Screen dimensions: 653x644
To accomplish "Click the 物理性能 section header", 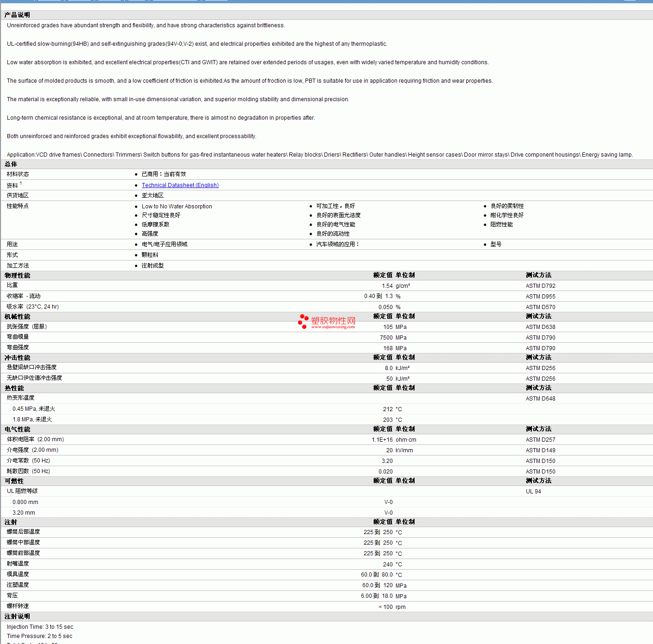I will click(17, 276).
